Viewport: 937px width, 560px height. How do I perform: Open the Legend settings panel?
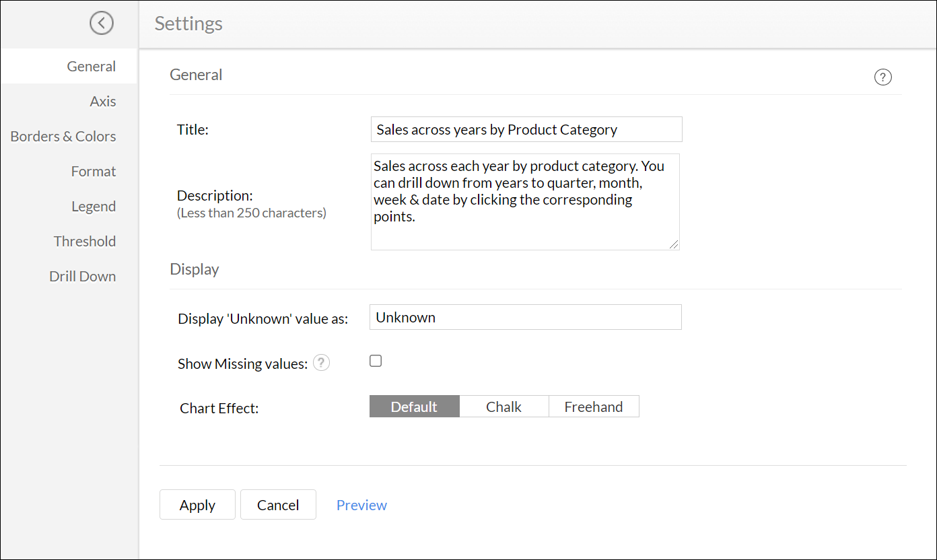tap(94, 206)
